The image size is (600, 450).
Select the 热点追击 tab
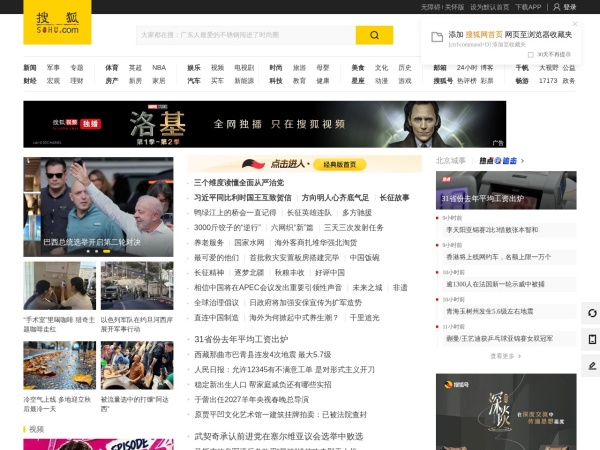point(498,161)
